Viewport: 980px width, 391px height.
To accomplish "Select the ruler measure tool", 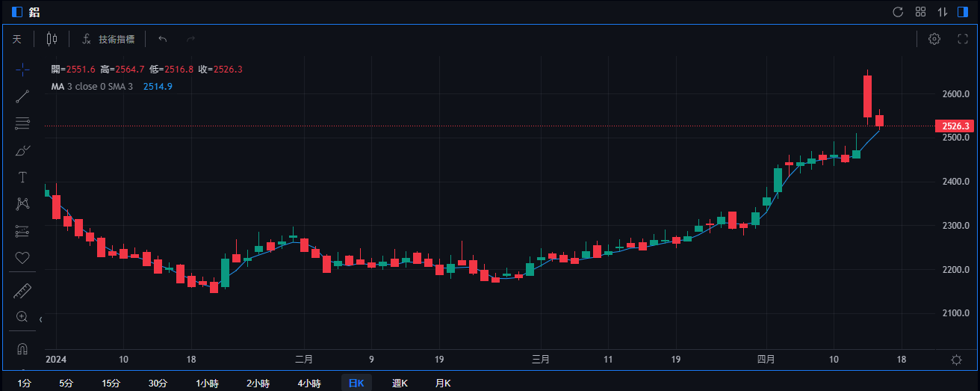I will coord(22,290).
